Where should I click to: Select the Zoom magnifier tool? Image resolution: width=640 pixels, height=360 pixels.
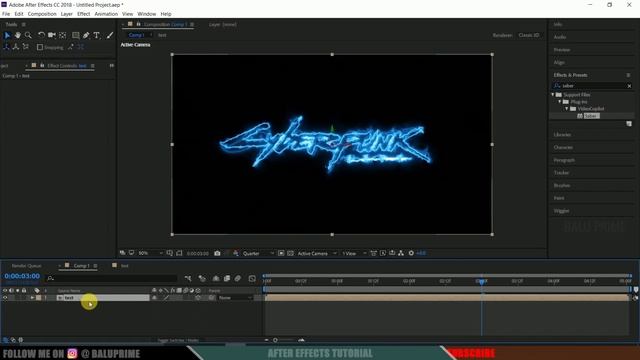pos(28,36)
